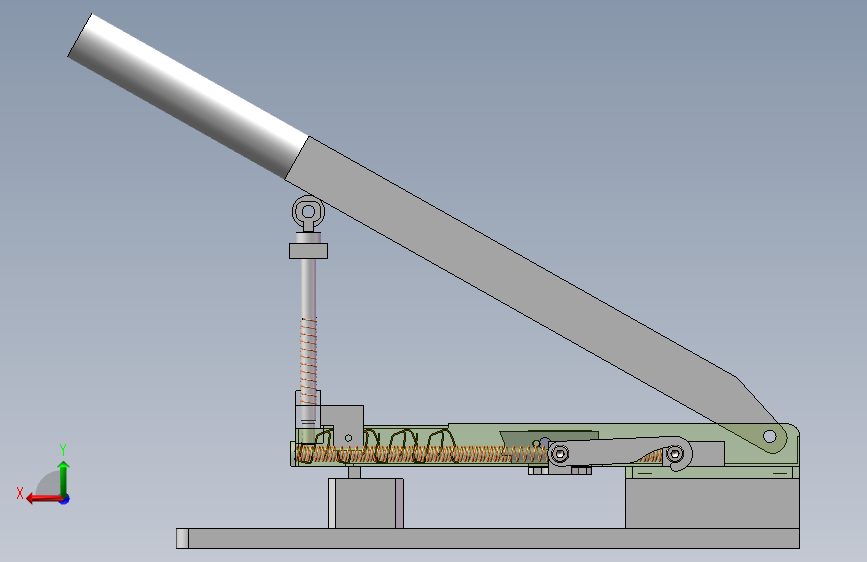This screenshot has height=562, width=867.
Task: Select the eye bolt ring under the lever
Action: pyautogui.click(x=309, y=212)
